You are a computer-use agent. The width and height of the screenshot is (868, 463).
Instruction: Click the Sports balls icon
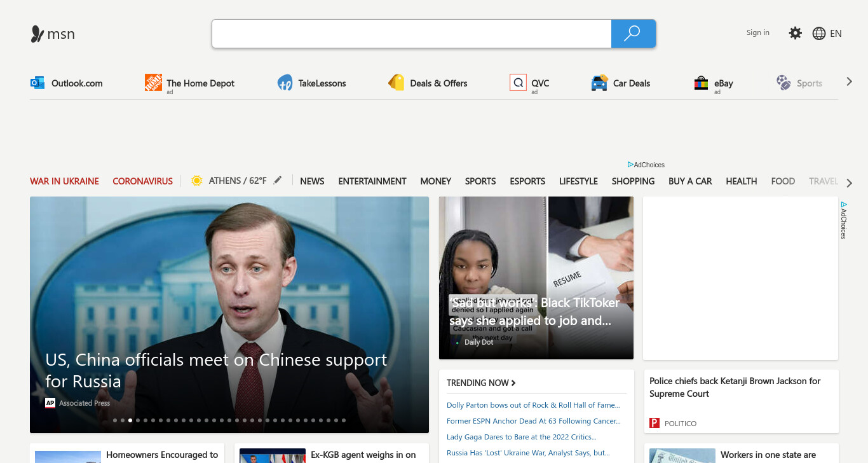(x=783, y=83)
